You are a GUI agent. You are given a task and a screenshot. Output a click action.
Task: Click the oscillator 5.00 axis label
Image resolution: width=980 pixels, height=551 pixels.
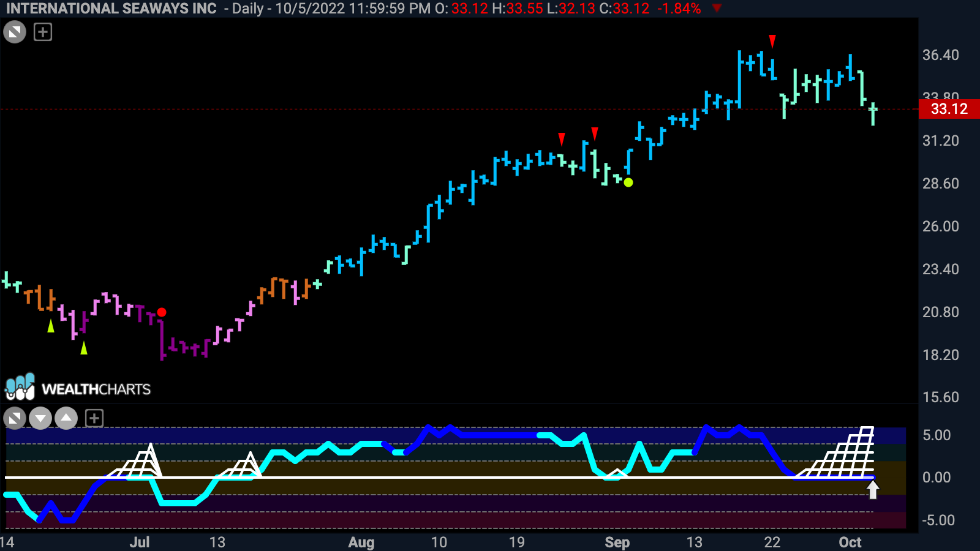pos(937,435)
